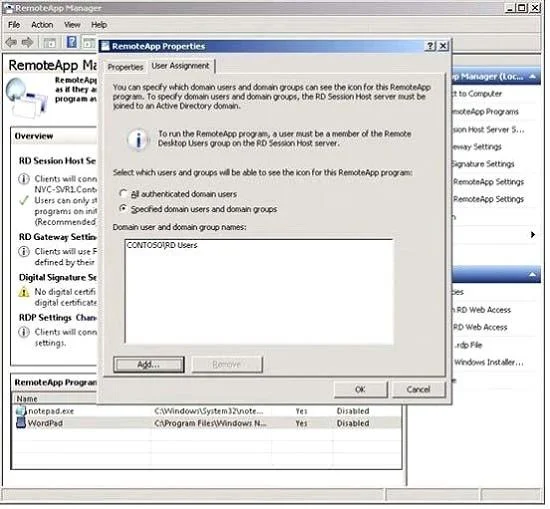Click the Gateway Settings action link
This screenshot has width=550, height=509.
point(477,147)
